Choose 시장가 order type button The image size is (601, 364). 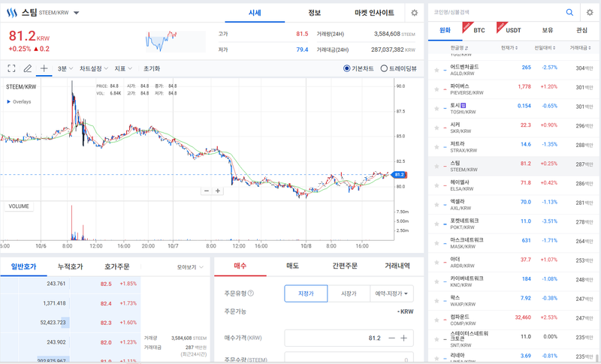(x=349, y=293)
